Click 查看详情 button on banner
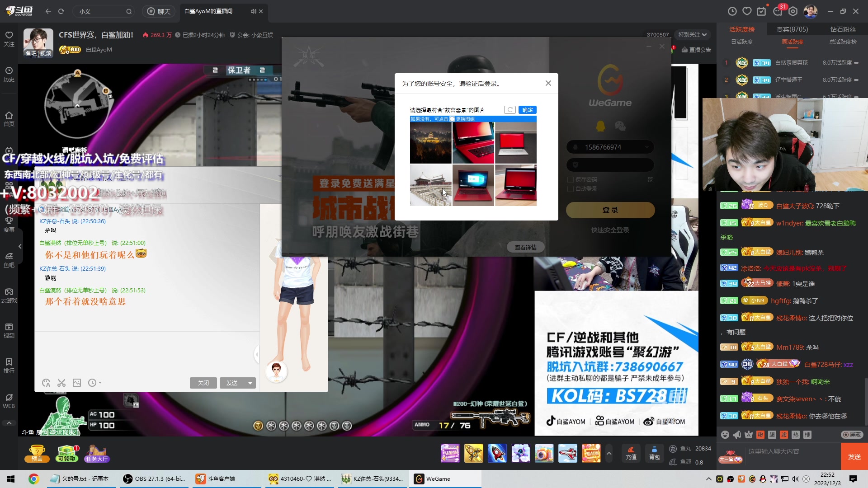 (525, 247)
